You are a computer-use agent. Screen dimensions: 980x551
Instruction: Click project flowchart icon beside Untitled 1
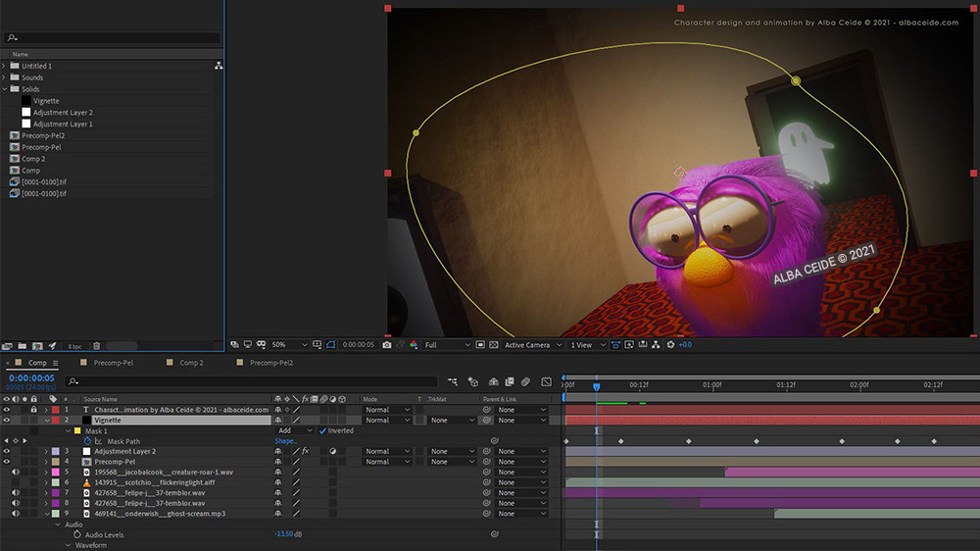(x=219, y=66)
